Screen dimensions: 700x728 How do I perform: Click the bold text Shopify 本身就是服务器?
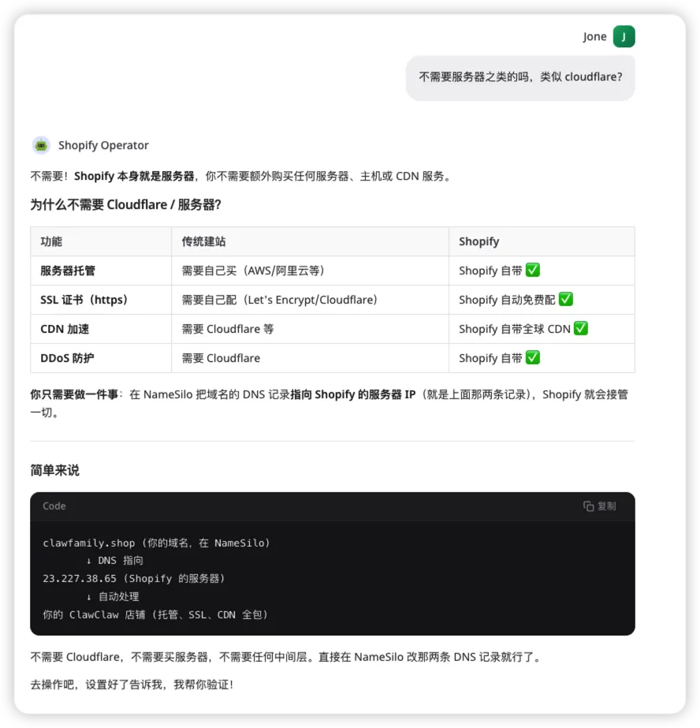coord(134,177)
